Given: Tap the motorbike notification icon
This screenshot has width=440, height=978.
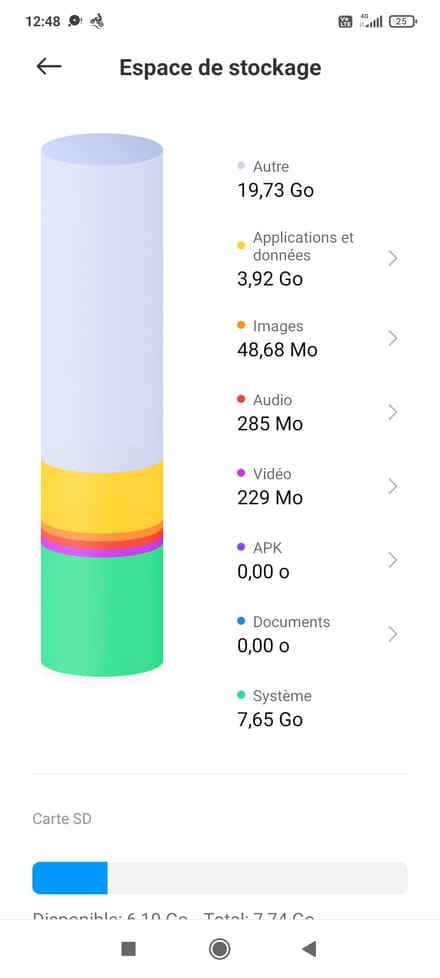Looking at the screenshot, I should (96, 21).
